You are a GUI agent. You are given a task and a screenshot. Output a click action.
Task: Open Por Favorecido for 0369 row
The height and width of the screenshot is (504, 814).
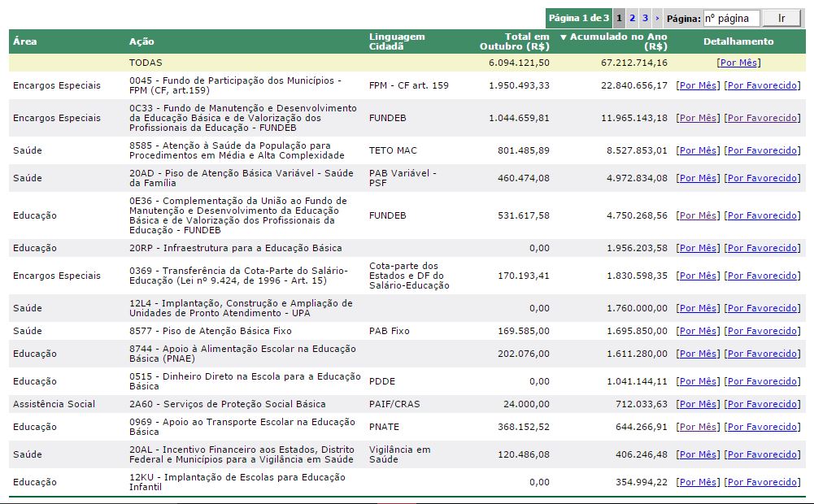[762, 276]
